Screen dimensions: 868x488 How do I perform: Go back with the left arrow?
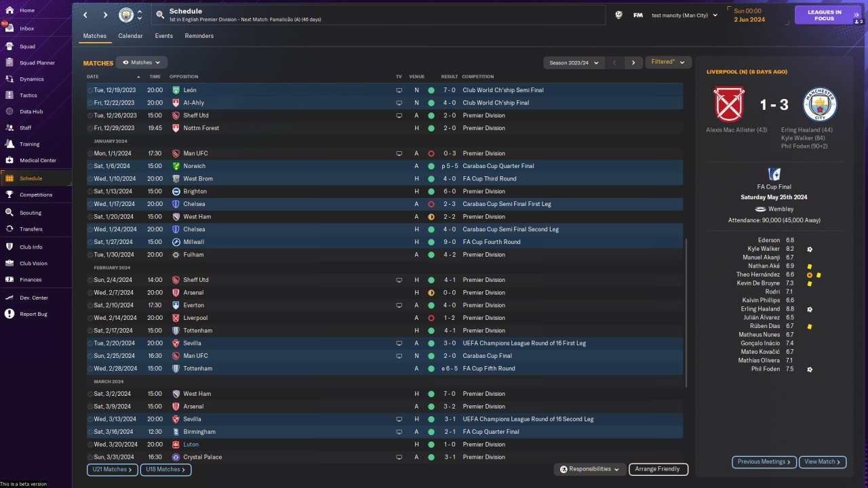pos(85,14)
